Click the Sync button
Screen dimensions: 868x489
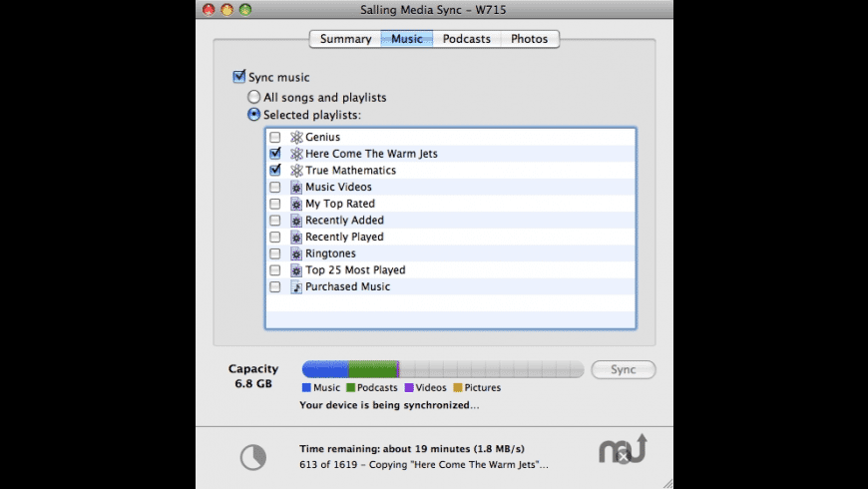[624, 369]
